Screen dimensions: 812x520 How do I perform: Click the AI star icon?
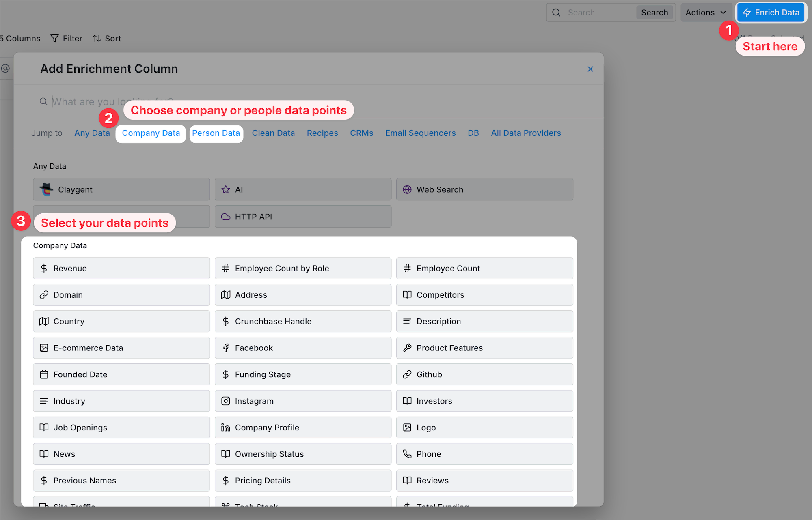226,189
